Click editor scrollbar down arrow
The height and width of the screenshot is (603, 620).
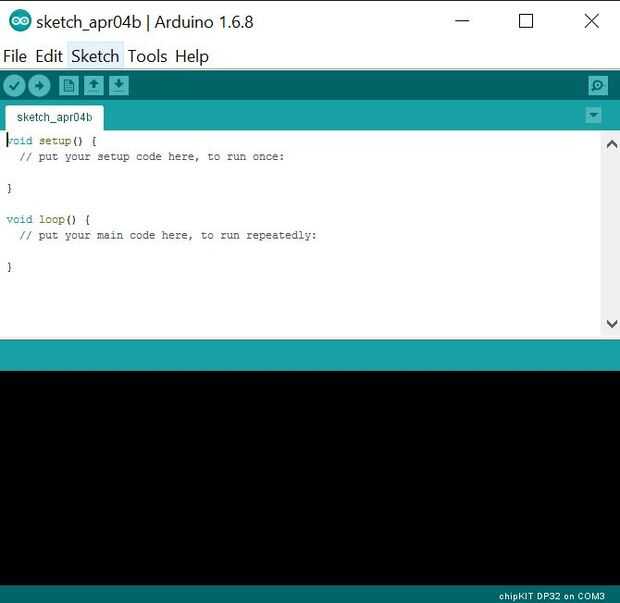coord(612,324)
